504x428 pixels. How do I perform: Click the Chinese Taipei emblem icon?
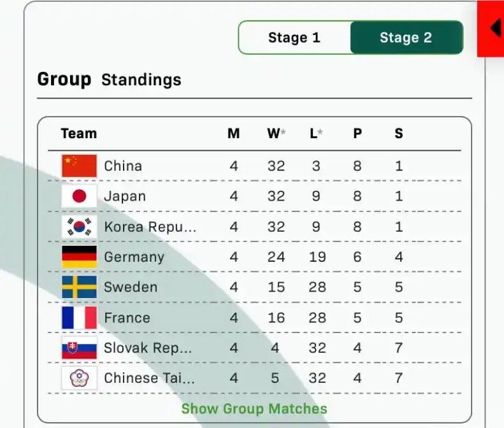point(79,378)
